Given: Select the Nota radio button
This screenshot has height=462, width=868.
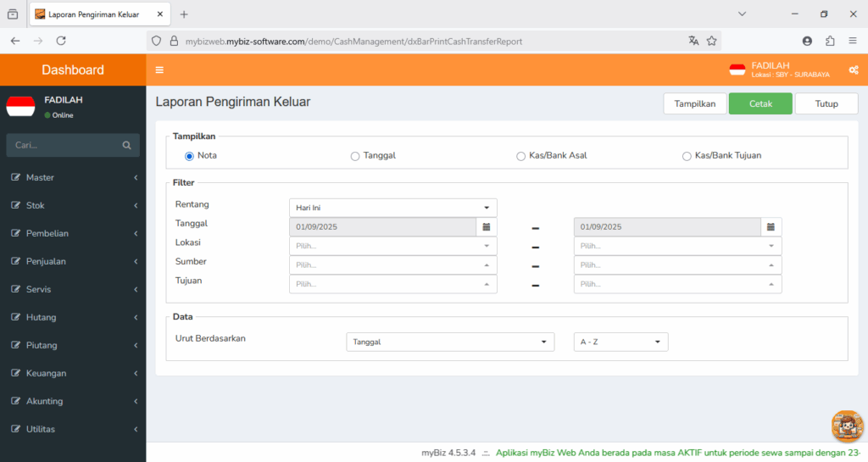Looking at the screenshot, I should coord(189,156).
